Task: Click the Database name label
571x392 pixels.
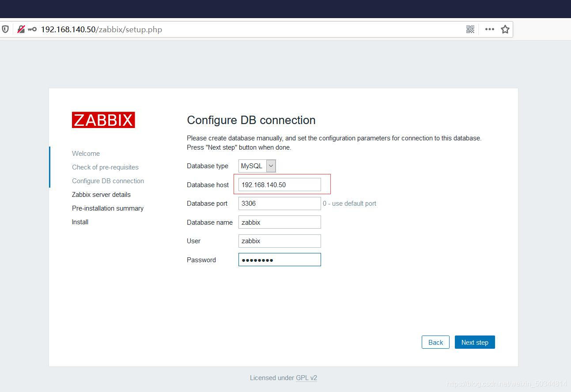Action: point(210,222)
